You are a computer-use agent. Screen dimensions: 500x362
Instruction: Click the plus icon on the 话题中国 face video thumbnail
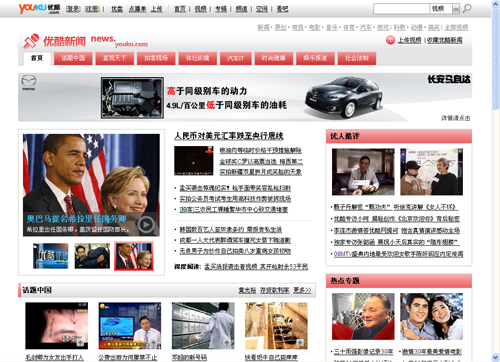click(80, 342)
